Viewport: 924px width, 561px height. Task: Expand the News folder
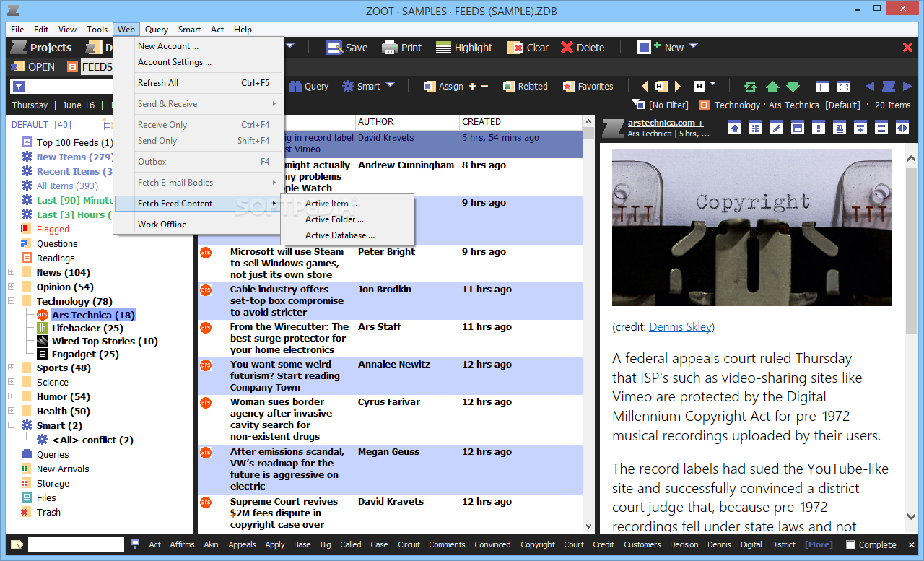point(11,272)
